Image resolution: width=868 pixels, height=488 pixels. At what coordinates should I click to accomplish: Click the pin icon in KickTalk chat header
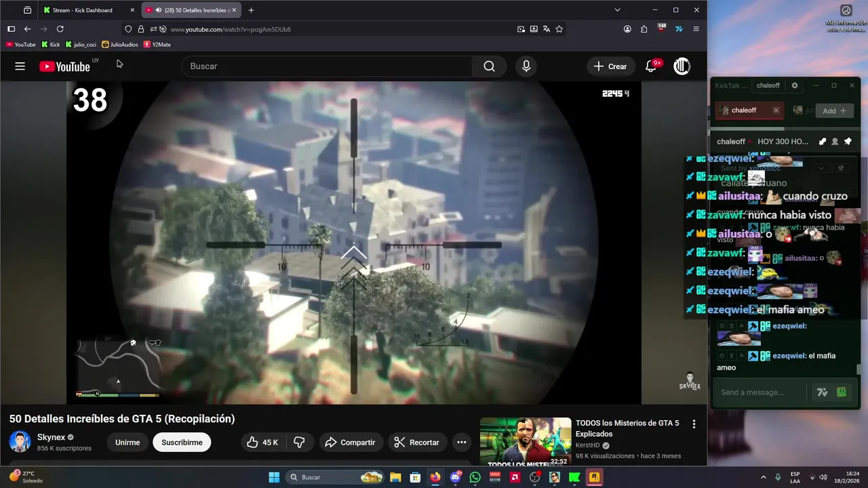pos(848,142)
